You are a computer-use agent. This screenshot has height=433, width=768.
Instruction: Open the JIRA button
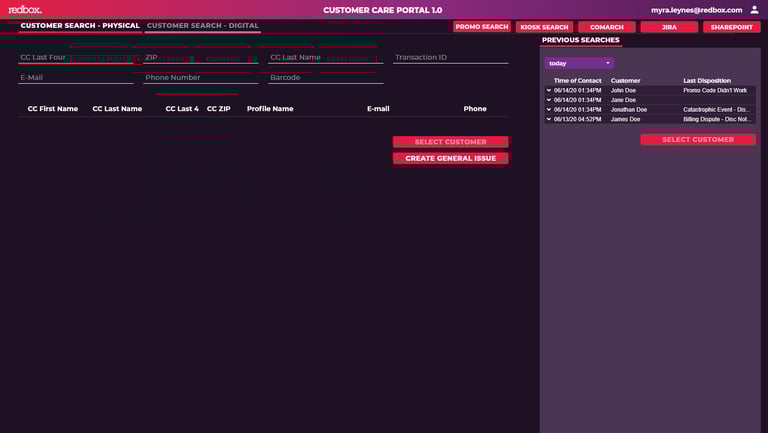(x=669, y=27)
